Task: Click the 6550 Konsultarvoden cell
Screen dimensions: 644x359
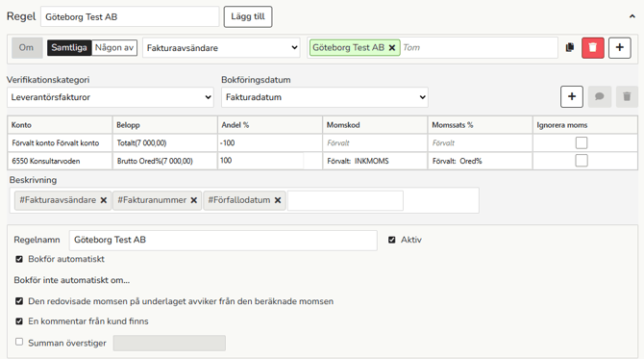Action: (60, 161)
